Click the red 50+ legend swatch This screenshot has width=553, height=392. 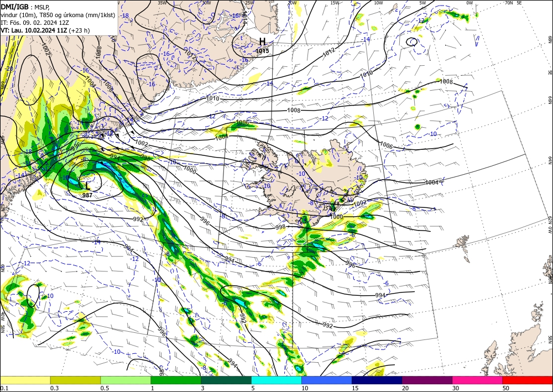pyautogui.click(x=528, y=380)
